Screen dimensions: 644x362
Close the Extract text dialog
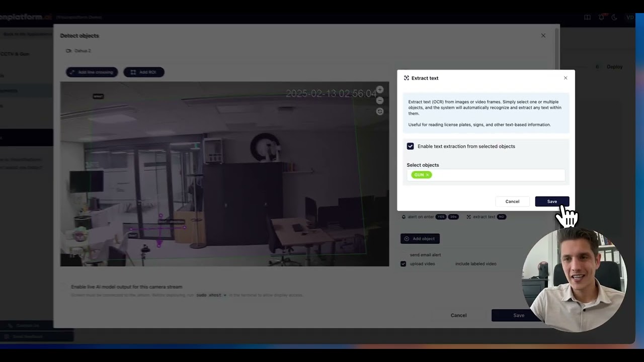click(x=566, y=78)
